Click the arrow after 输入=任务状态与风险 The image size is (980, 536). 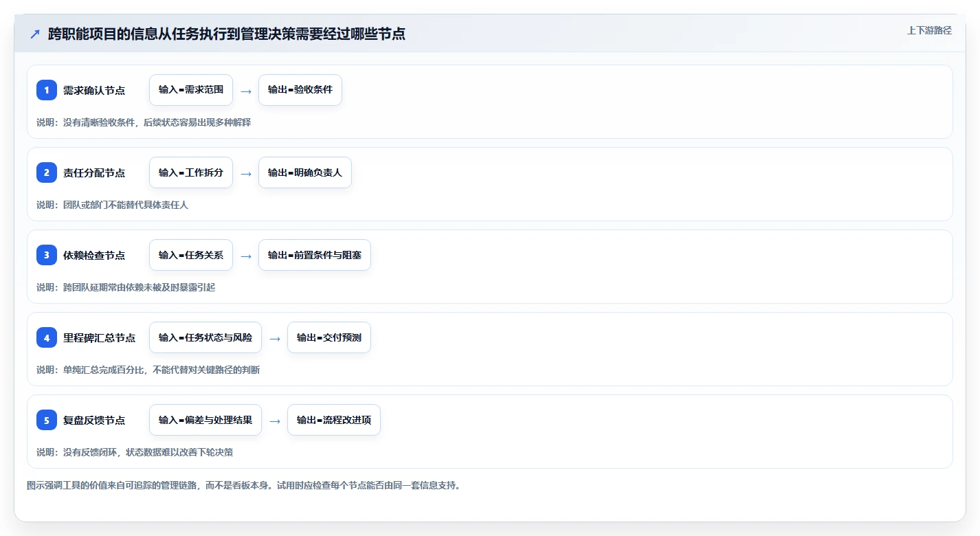(275, 338)
